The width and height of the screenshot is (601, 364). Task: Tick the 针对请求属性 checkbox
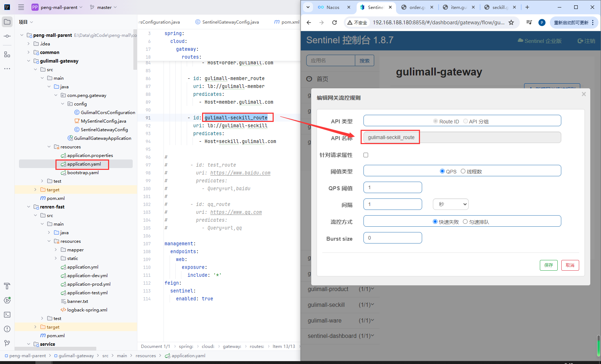pos(366,155)
